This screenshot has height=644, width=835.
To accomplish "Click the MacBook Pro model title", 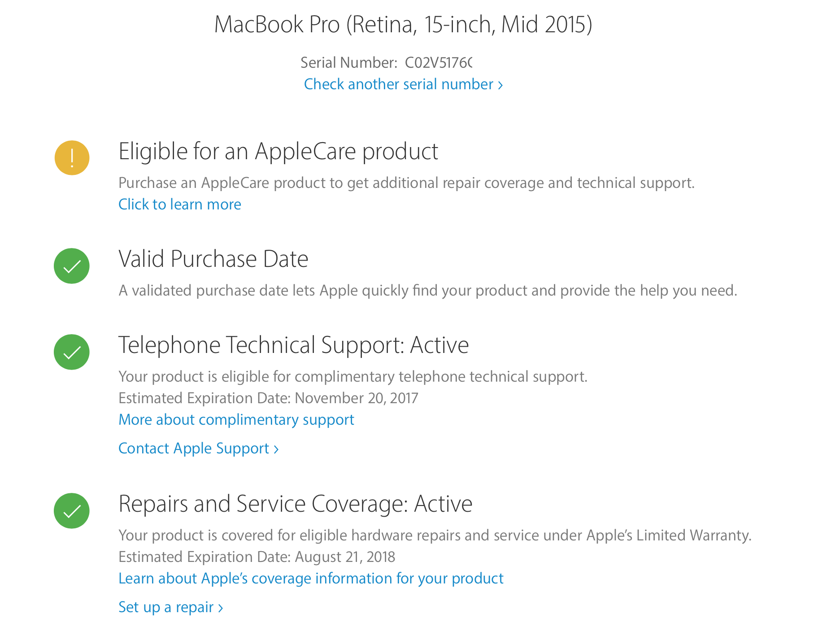I will coord(403,25).
